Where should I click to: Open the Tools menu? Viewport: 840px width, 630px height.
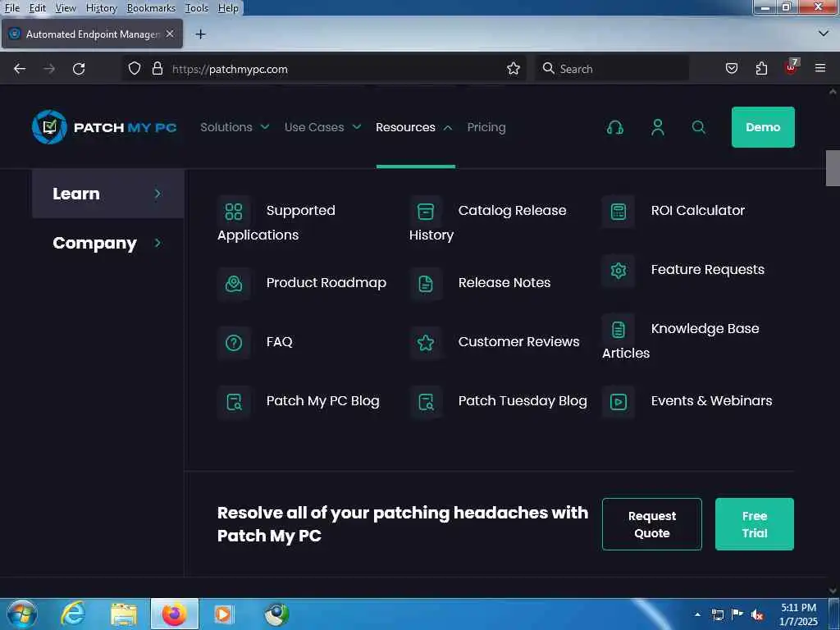197,8
